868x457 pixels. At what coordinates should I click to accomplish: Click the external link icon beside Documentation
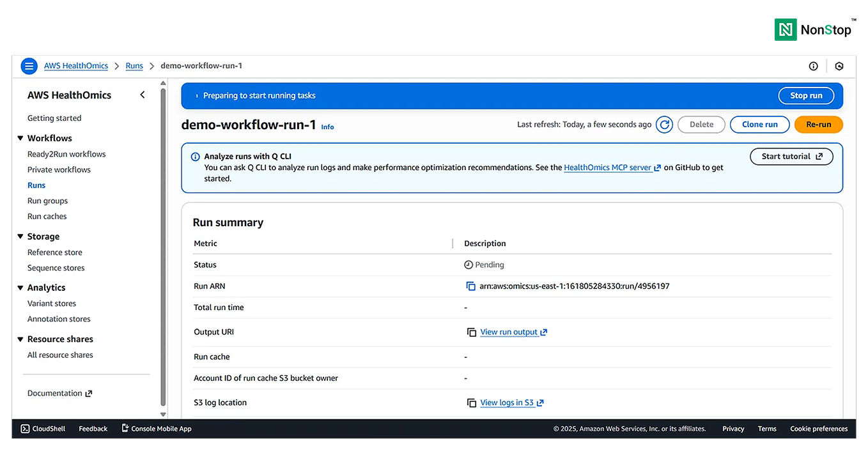[x=89, y=394]
